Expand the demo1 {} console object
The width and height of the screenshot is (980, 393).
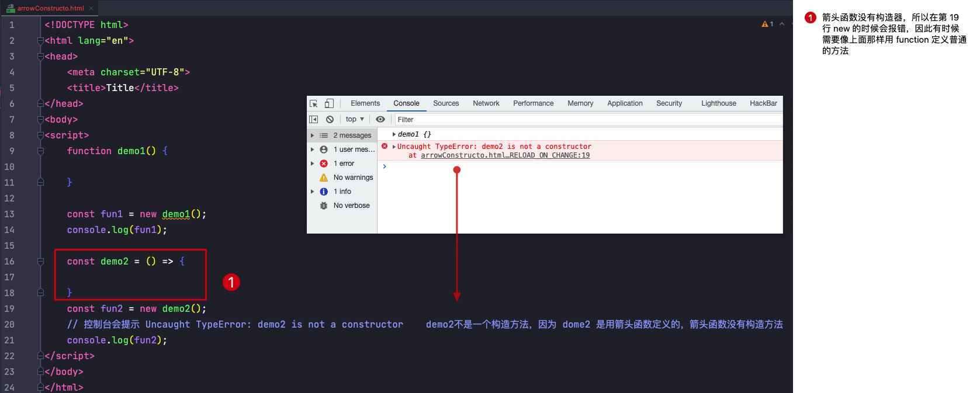pyautogui.click(x=394, y=134)
